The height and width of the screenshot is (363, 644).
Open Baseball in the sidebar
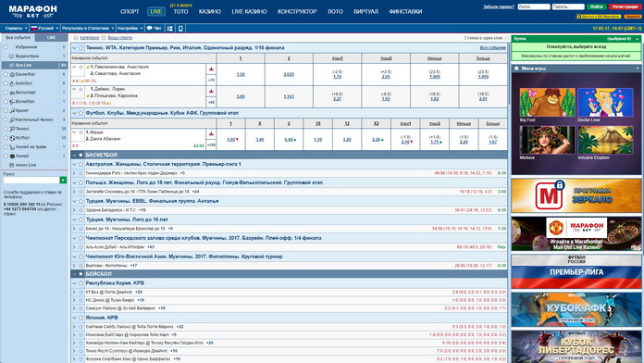point(34,83)
